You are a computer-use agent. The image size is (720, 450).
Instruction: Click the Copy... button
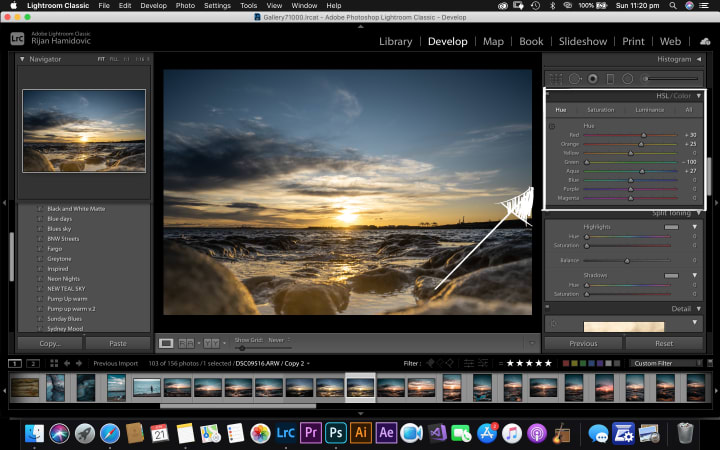tap(50, 343)
